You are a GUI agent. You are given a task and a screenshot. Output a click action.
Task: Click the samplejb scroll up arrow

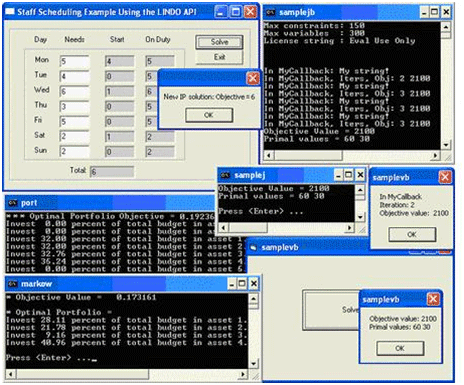coord(446,27)
